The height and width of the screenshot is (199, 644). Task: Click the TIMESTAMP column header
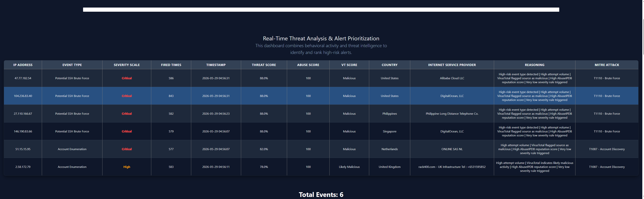point(216,65)
